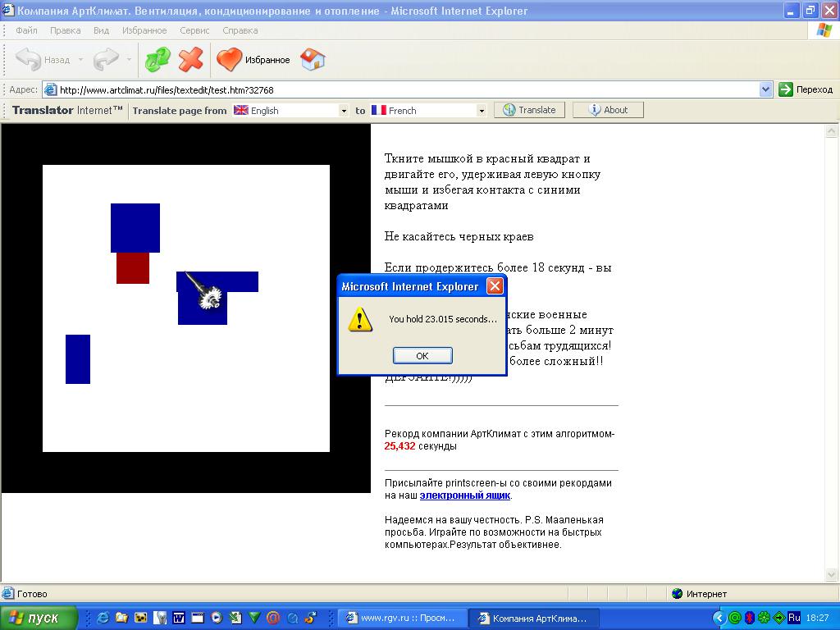The width and height of the screenshot is (840, 630).
Task: Click the Translate button
Action: 529,110
